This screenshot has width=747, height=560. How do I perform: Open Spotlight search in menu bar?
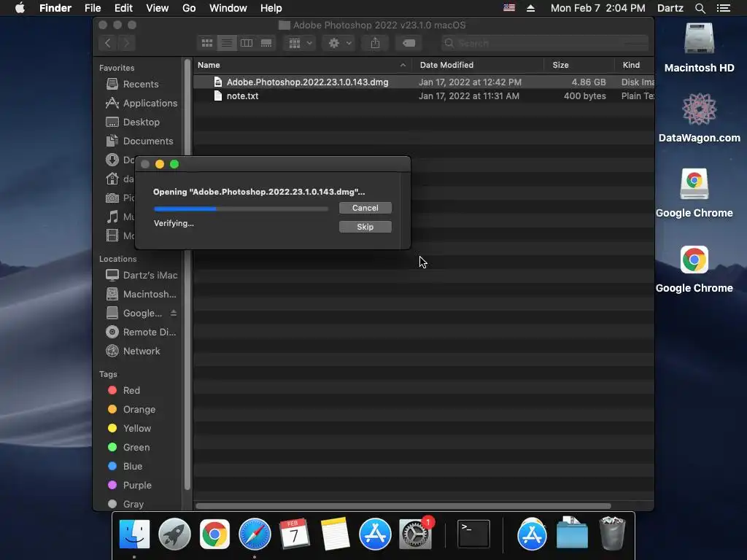[700, 8]
